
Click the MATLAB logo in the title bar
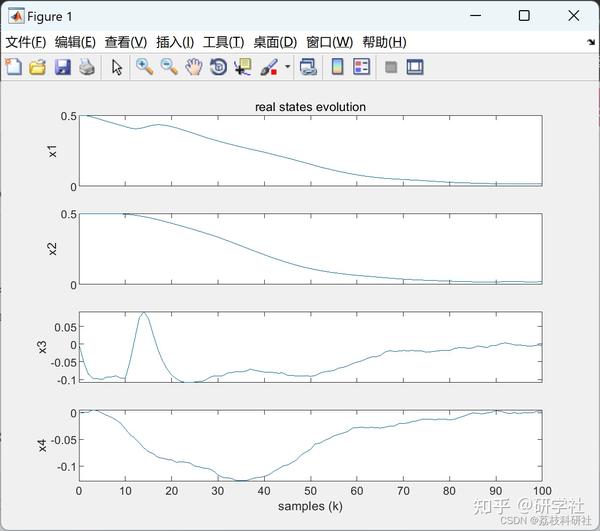coord(16,16)
